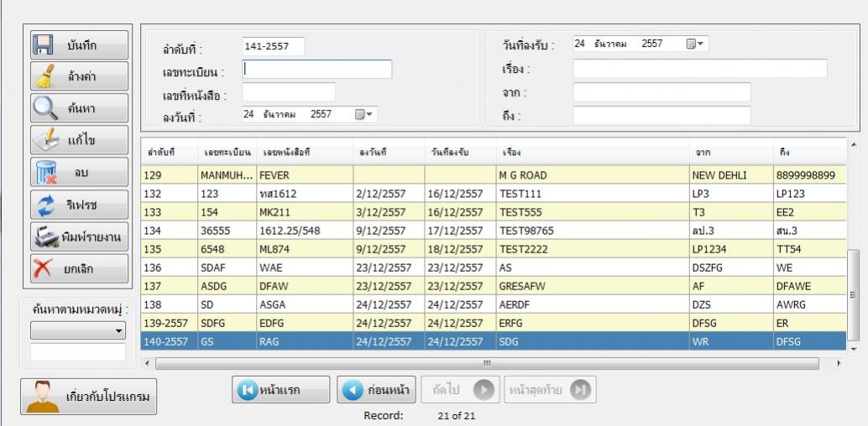Click the แก้ไข button label

point(82,141)
